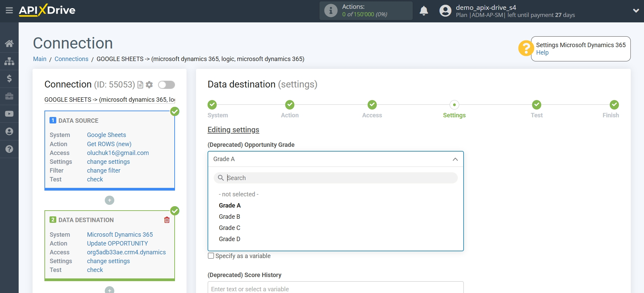Click data source change settings link
This screenshot has width=644, height=293.
(x=109, y=162)
